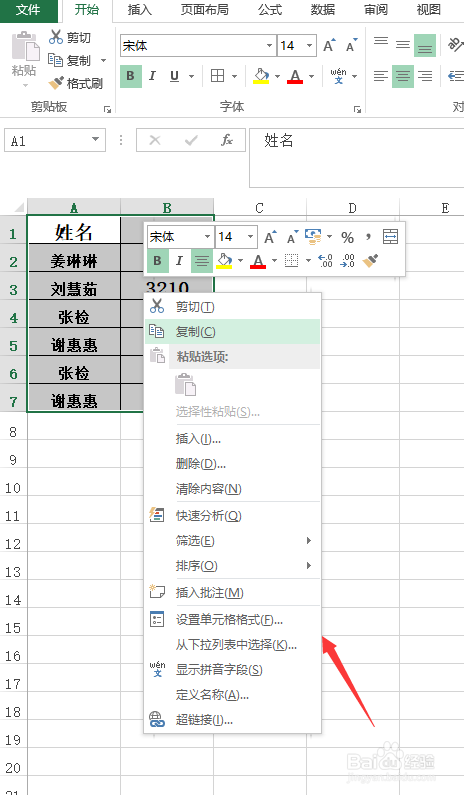This screenshot has height=795, width=464.
Task: Switch to 插入 (Insert) ribbon tab
Action: coord(139,10)
